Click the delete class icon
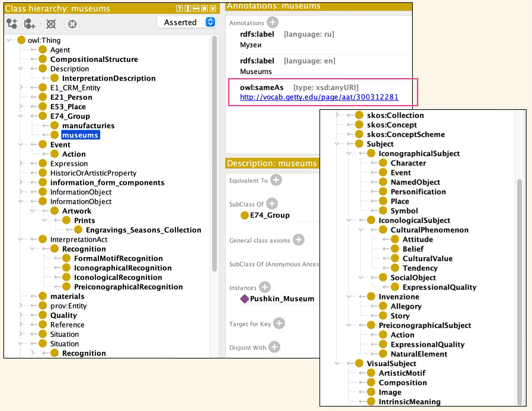Screen dimensions: 532x411 coord(51,24)
